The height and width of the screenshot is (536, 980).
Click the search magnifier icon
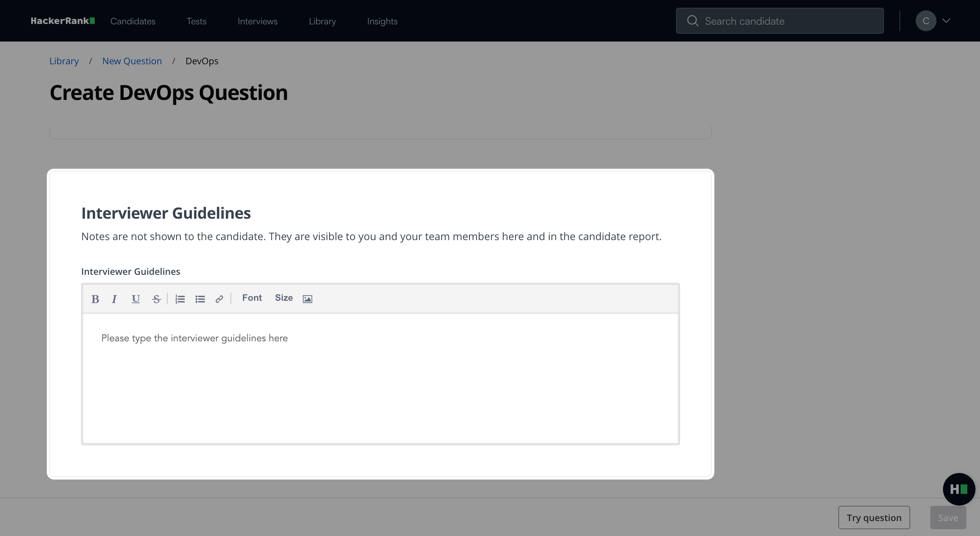click(x=692, y=21)
